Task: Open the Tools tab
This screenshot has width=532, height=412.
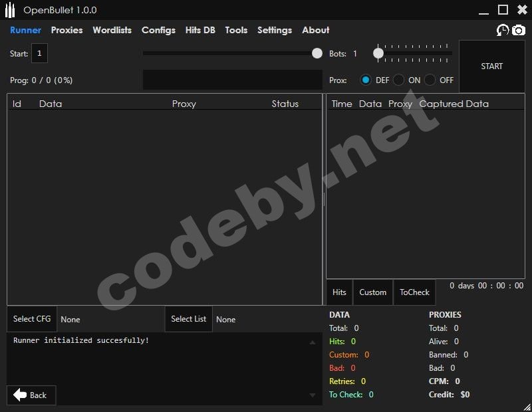Action: pos(236,30)
